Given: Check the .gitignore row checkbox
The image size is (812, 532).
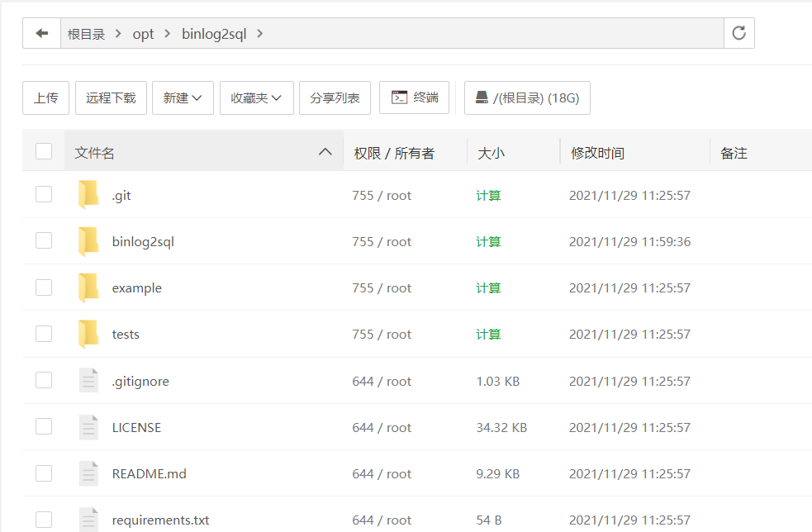Looking at the screenshot, I should [44, 380].
